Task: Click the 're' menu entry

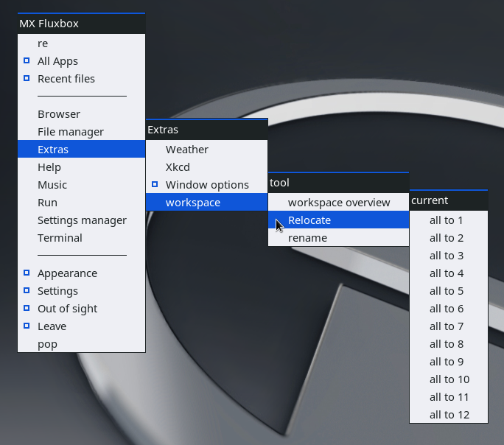Action: [x=81, y=43]
